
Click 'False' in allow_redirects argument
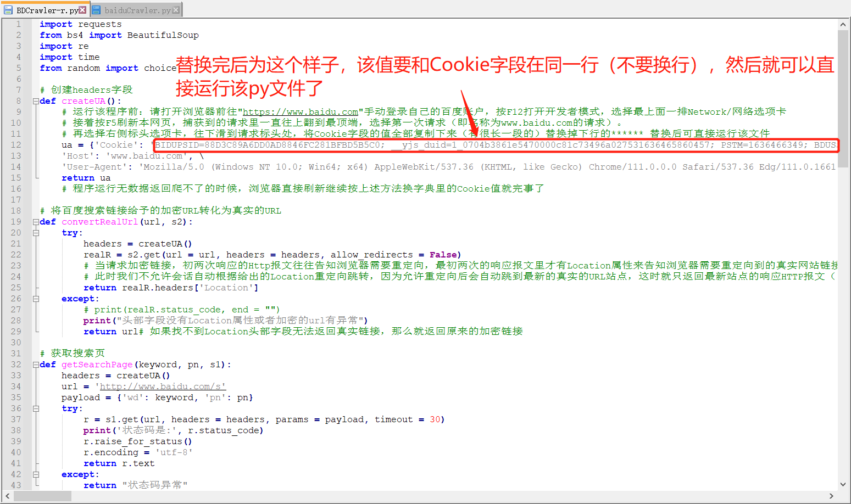click(443, 255)
